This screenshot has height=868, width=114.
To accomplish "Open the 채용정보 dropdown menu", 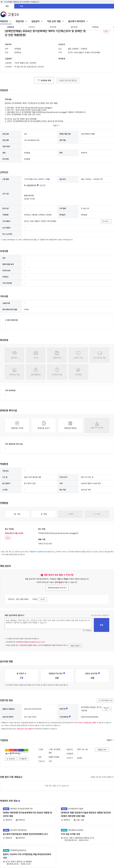I will click(6, 21).
